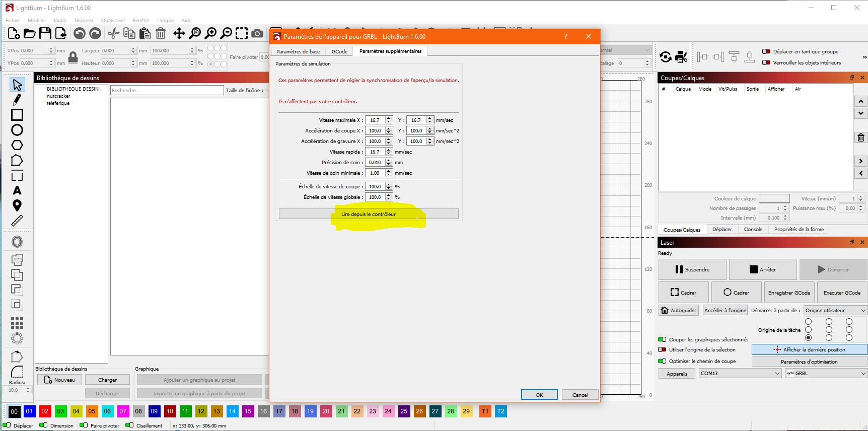Pick the Measure ruler tool
The height and width of the screenshot is (431, 868).
point(17,221)
